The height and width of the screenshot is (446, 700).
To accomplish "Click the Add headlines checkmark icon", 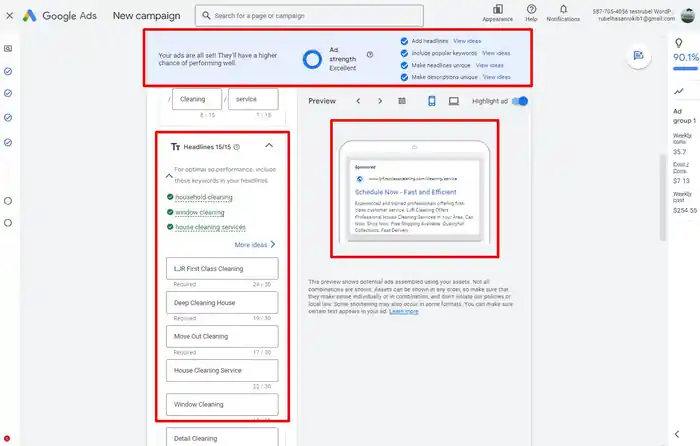I will tap(404, 41).
